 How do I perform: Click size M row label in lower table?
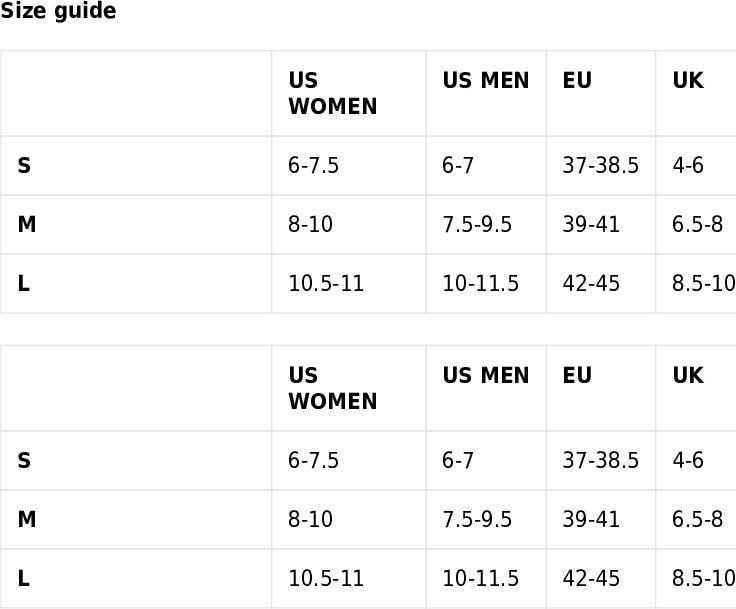click(x=26, y=520)
